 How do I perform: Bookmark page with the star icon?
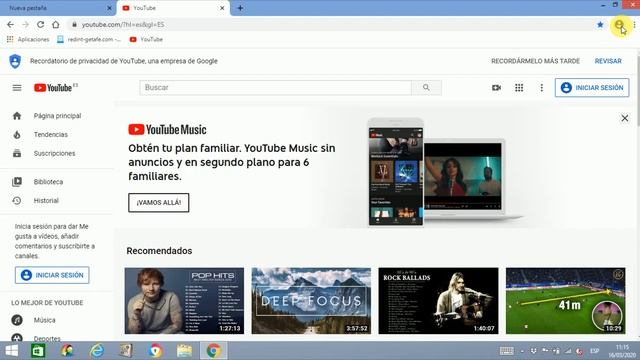click(600, 24)
